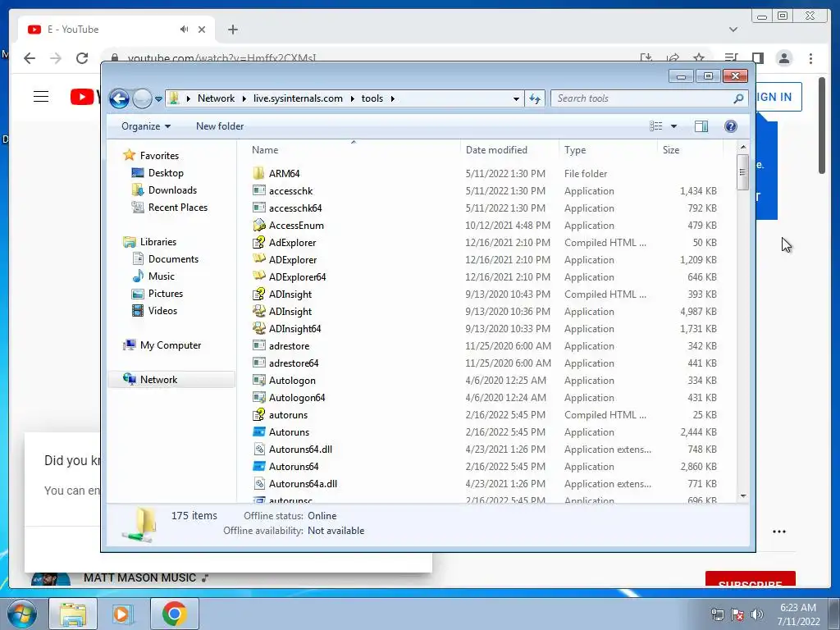Open the Chrome tab search chevron
The height and width of the screenshot is (630, 840).
point(733,30)
